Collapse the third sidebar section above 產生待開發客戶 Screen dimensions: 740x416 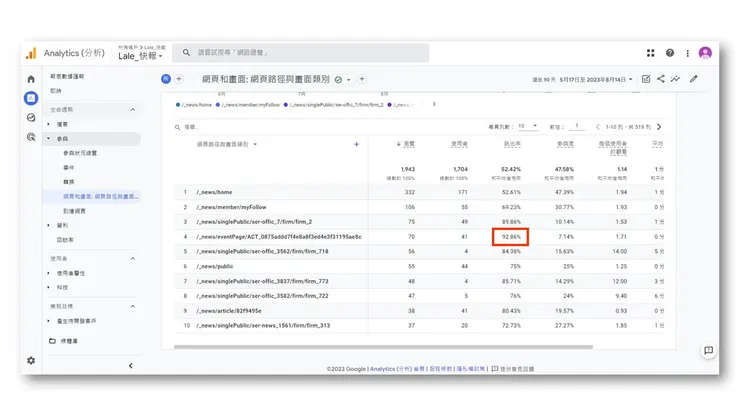pos(133,306)
